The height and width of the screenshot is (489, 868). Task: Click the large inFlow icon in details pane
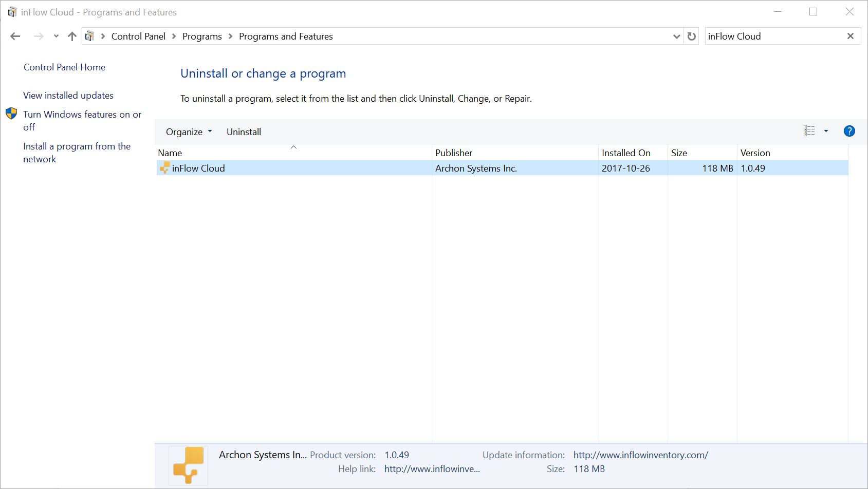click(x=189, y=465)
